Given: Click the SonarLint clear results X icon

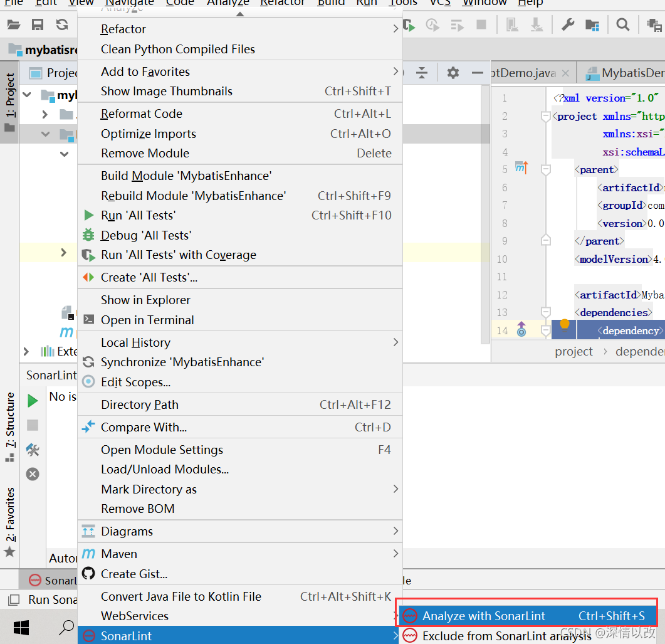Looking at the screenshot, I should point(33,474).
